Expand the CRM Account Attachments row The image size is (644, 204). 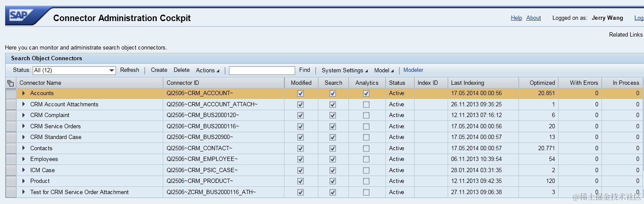click(x=24, y=104)
